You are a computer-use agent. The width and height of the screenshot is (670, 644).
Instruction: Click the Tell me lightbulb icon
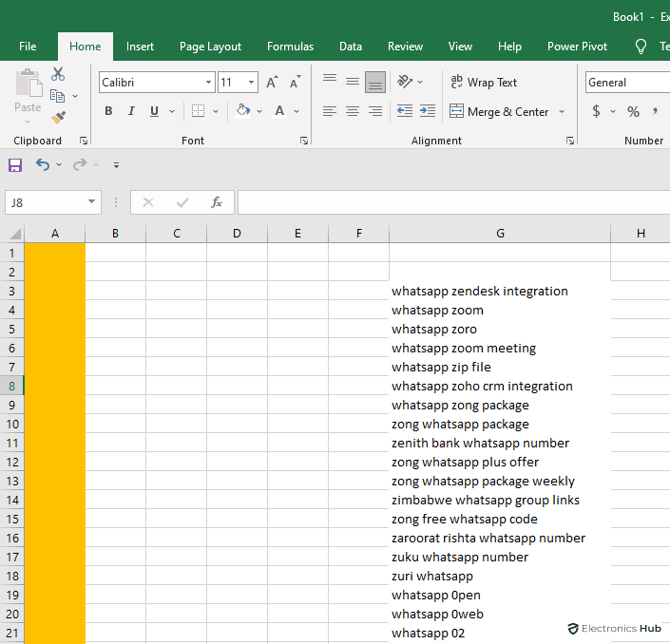pyautogui.click(x=641, y=47)
